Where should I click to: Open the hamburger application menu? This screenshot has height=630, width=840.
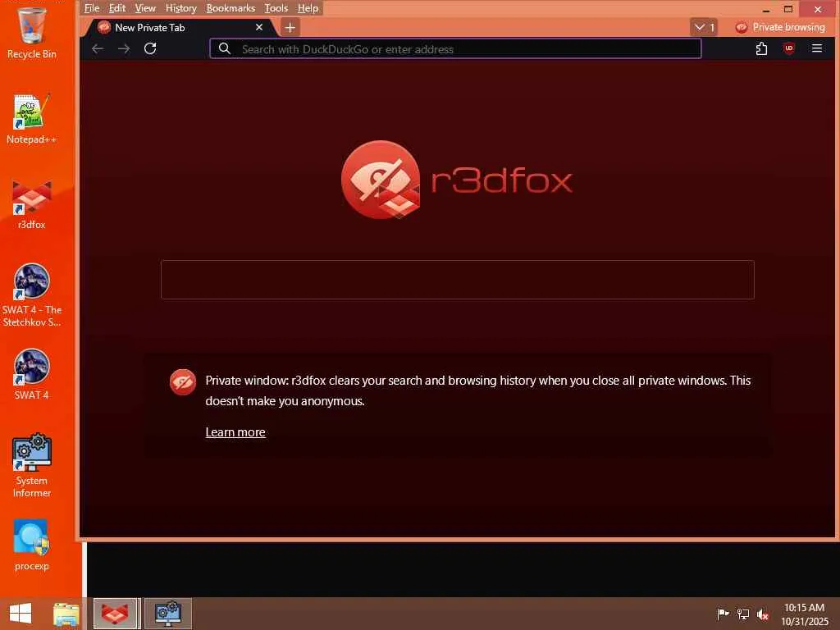pos(816,48)
